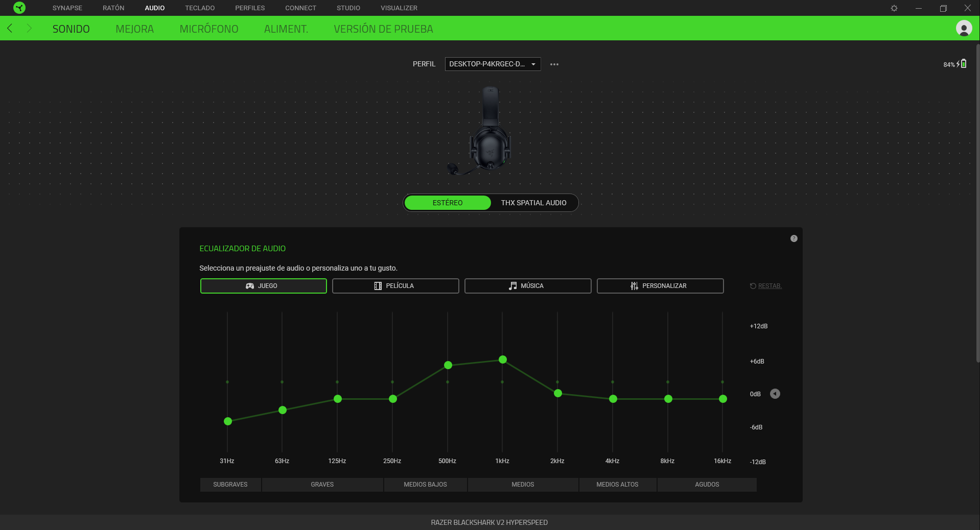Click the 8kHz equalizer slider knob

668,399
